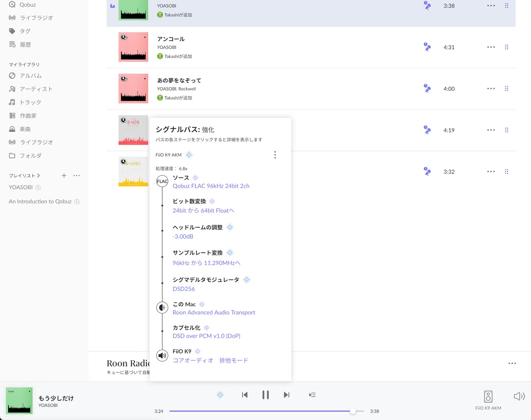
Task: Go to 作曲家 in My Library
Action: 23,115
